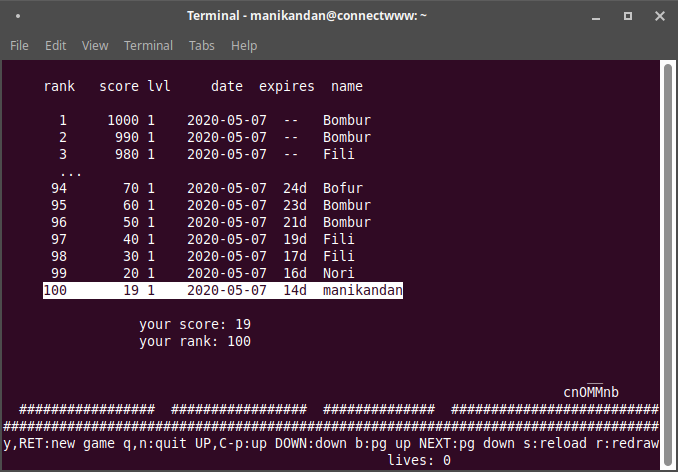The image size is (678, 472).
Task: Click the lvl column header
Action: [159, 86]
